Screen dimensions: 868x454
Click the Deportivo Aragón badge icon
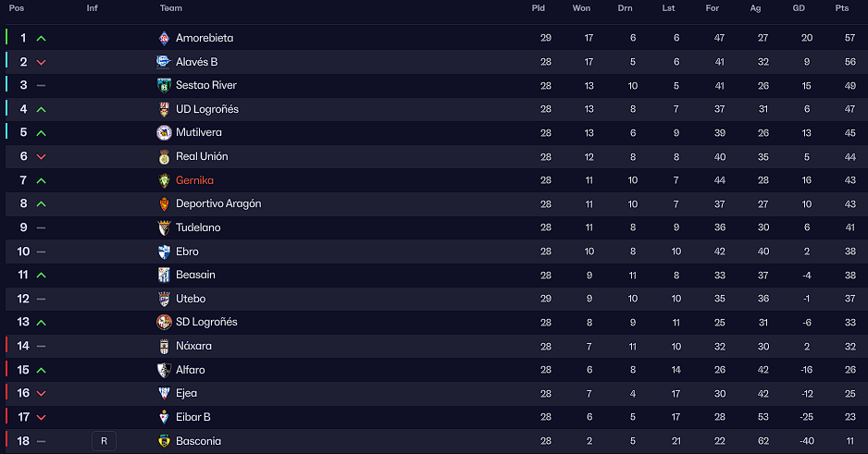pos(164,204)
